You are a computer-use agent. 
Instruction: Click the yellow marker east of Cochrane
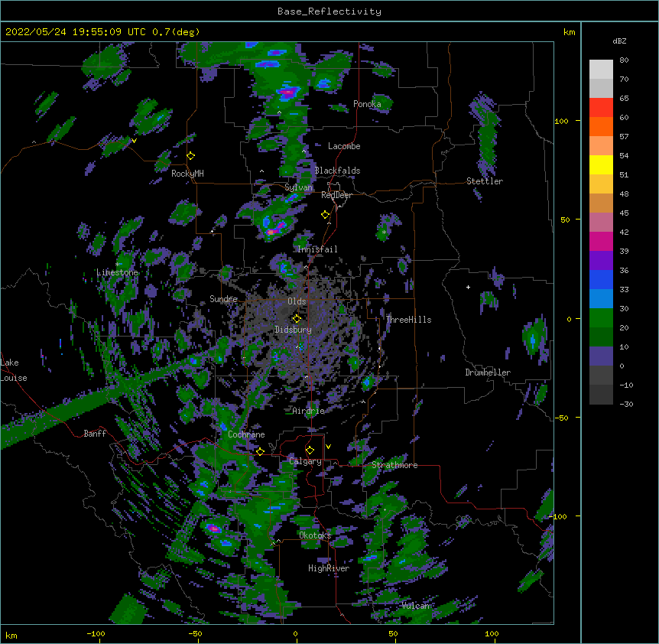click(260, 451)
